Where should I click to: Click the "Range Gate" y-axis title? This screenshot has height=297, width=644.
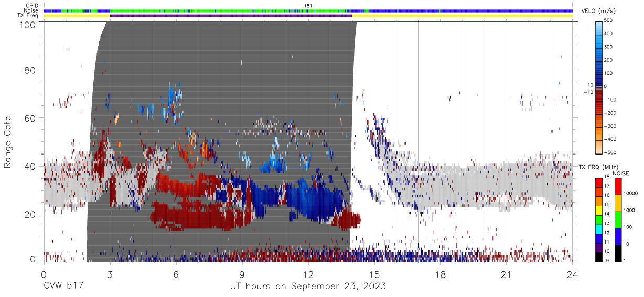[8, 142]
